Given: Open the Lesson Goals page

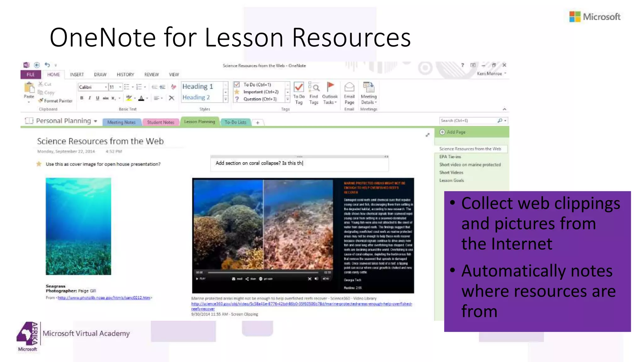Looking at the screenshot, I should [452, 180].
